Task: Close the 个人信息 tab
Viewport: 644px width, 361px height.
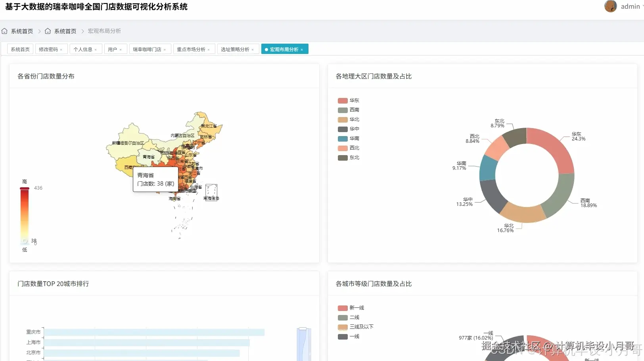Action: click(x=96, y=49)
